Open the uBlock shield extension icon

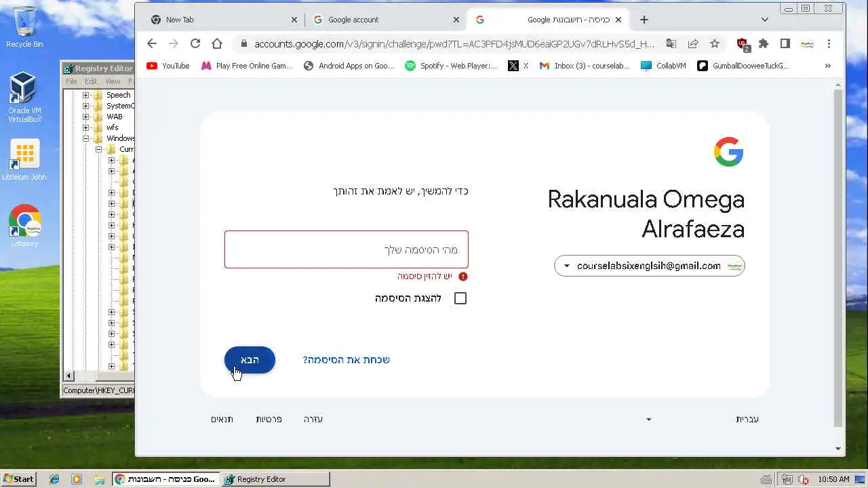point(743,44)
